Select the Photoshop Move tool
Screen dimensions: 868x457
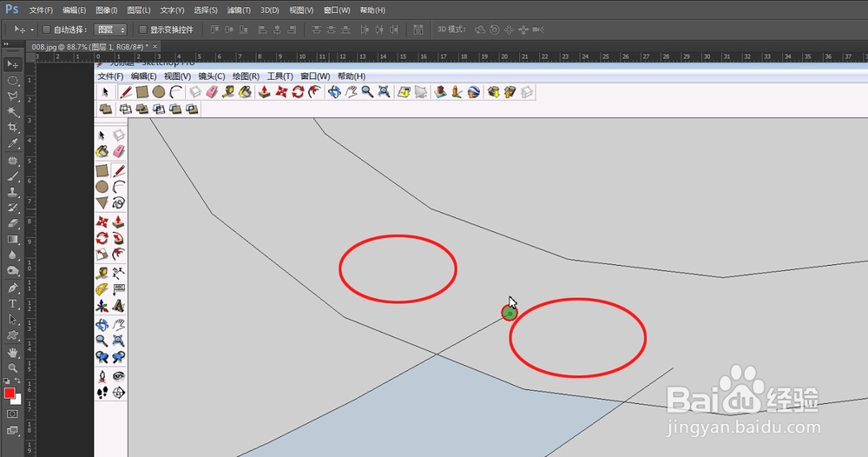point(13,64)
